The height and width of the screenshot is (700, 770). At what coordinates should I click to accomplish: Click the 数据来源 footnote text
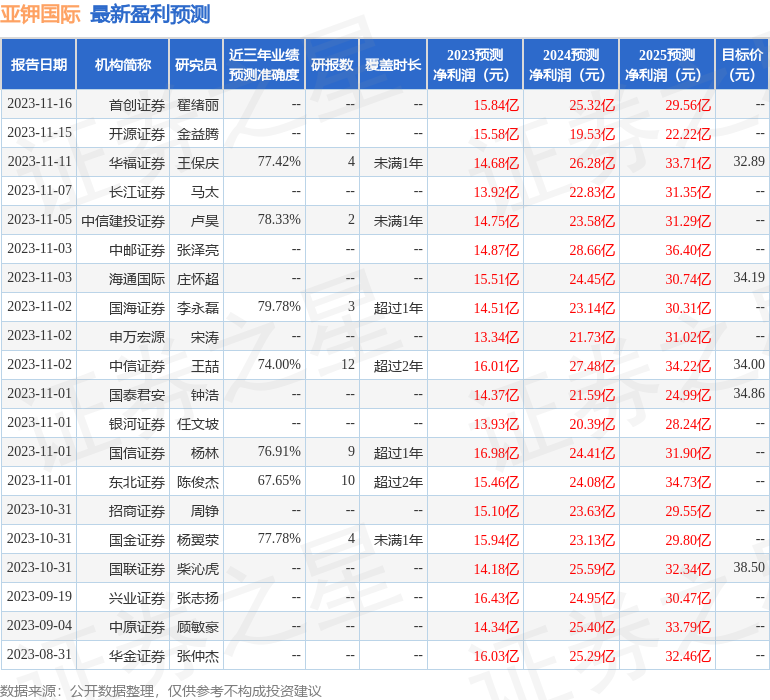click(161, 691)
